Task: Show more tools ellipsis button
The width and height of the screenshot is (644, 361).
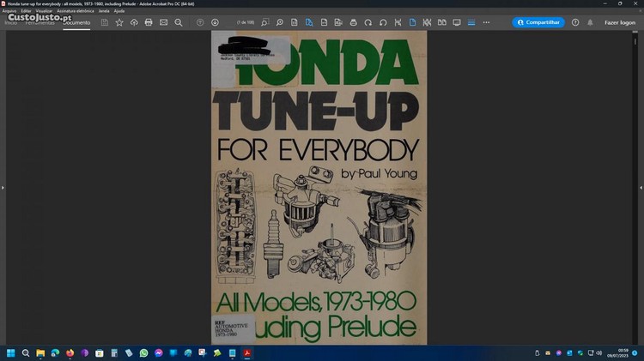Action: point(486,22)
